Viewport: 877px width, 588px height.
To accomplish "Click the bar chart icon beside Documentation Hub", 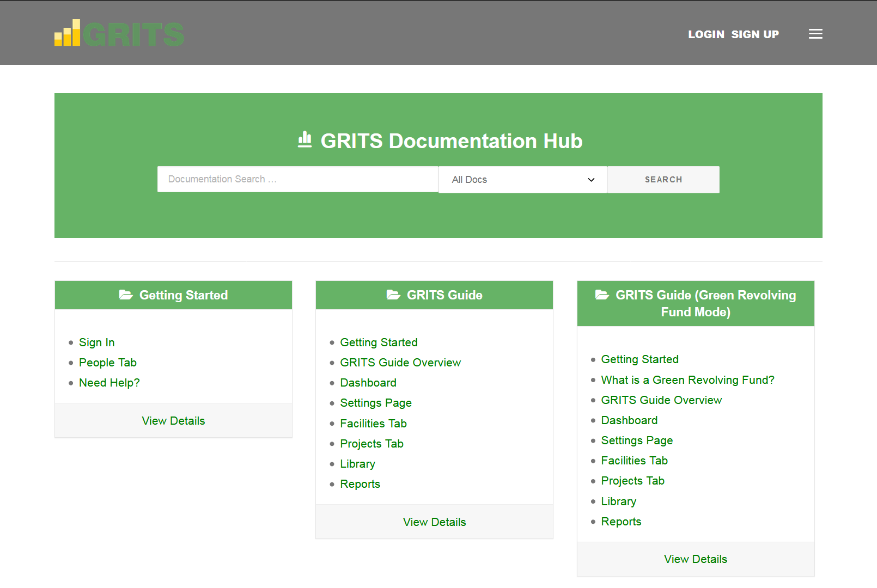I will coord(305,140).
